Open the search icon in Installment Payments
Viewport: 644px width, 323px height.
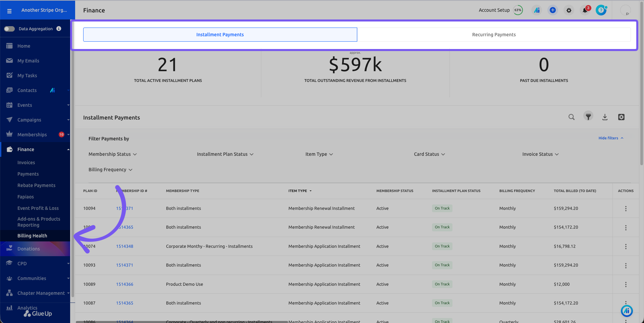click(x=572, y=117)
